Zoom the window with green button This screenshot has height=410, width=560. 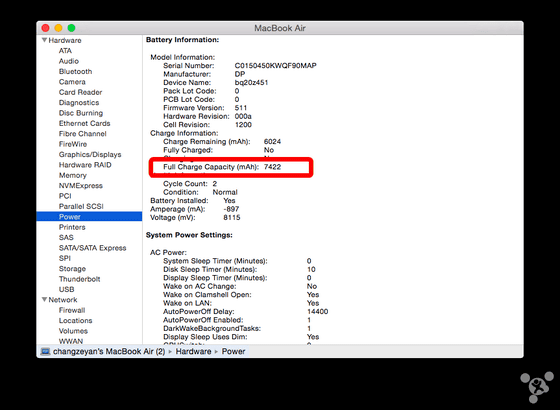(x=71, y=28)
